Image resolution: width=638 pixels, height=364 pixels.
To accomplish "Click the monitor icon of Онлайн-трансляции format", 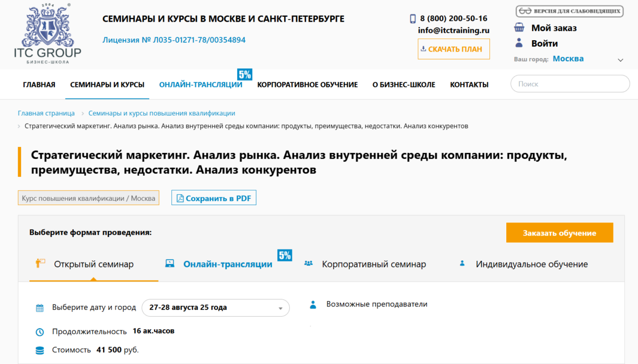I will pyautogui.click(x=170, y=264).
